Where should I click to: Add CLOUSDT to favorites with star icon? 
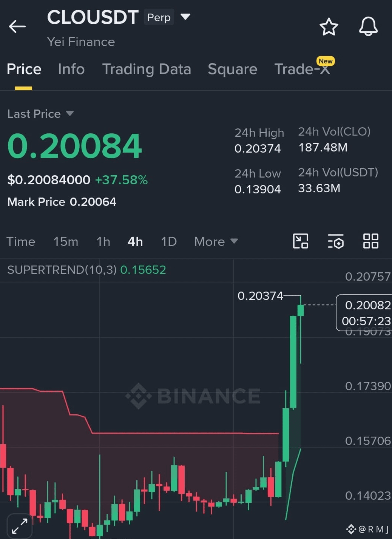coord(329,27)
